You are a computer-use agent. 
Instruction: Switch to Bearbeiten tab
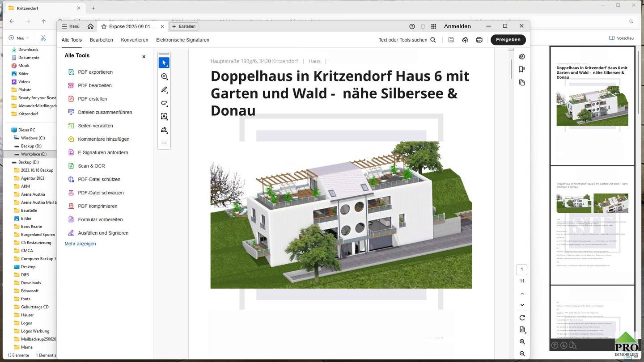coord(101,40)
